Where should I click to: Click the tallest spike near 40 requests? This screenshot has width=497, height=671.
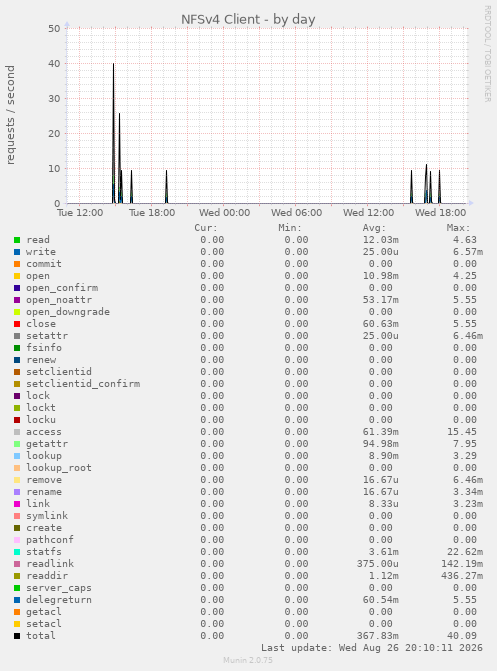[x=113, y=64]
